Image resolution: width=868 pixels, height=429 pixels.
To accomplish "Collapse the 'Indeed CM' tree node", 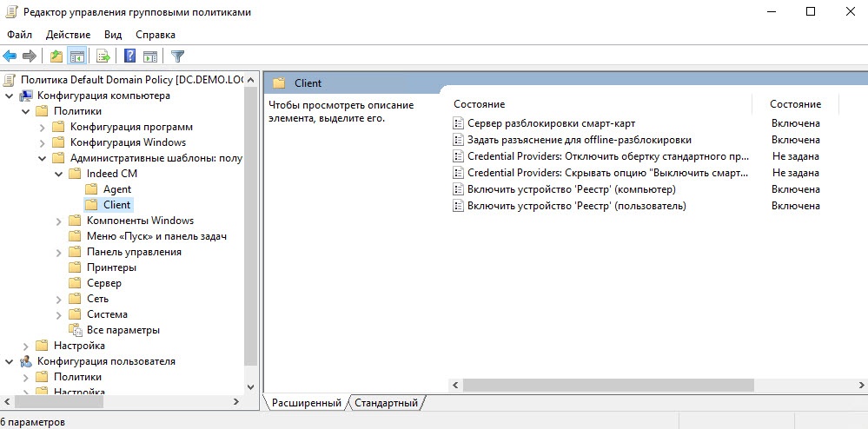I will [58, 174].
